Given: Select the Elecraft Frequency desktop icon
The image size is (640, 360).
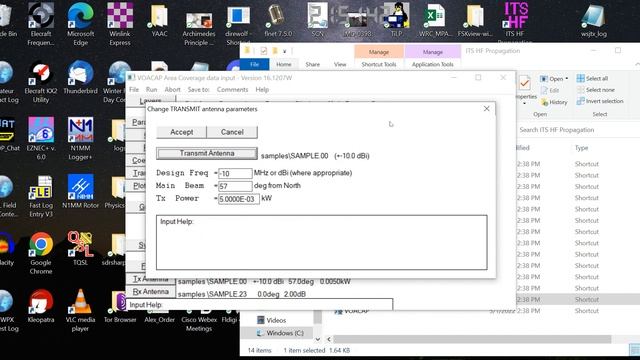Looking at the screenshot, I should 41,24.
